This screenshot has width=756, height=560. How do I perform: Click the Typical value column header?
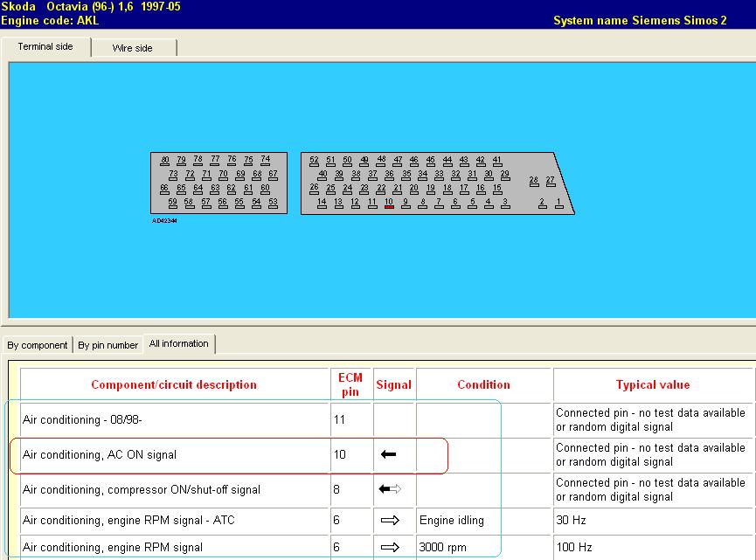pos(652,384)
